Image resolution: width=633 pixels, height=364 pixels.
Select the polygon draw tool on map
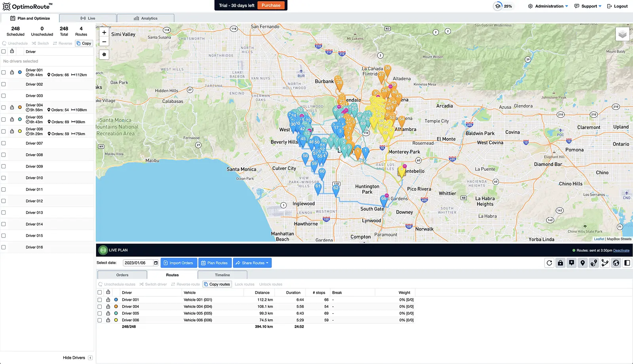[x=104, y=55]
